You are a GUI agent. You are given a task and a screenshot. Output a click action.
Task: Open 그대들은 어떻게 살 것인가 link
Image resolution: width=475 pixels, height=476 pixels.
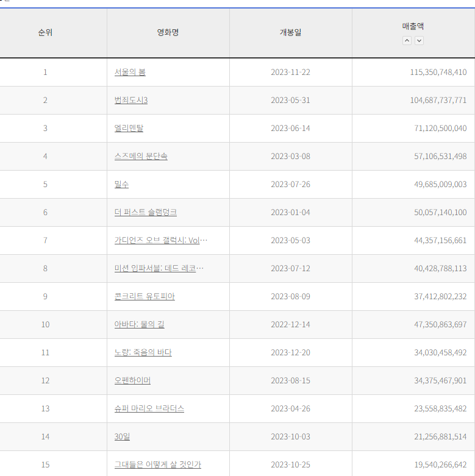(158, 464)
